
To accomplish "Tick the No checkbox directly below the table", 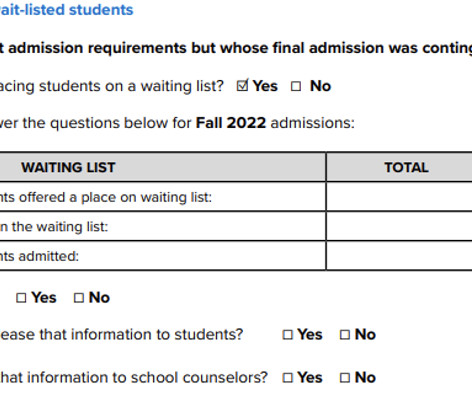I will point(79,298).
